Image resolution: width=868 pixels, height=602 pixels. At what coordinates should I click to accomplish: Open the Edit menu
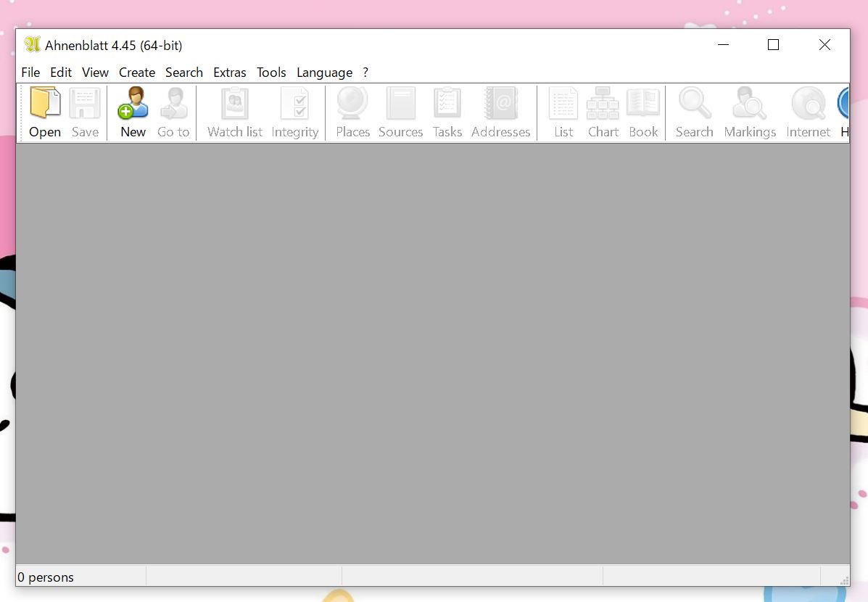coord(61,73)
